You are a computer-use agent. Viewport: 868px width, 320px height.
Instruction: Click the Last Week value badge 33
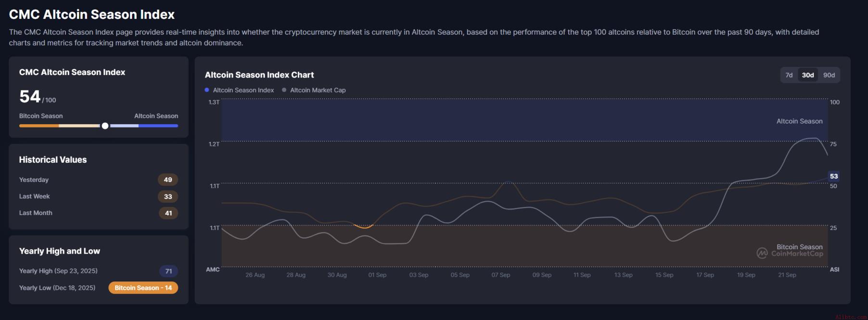[168, 196]
